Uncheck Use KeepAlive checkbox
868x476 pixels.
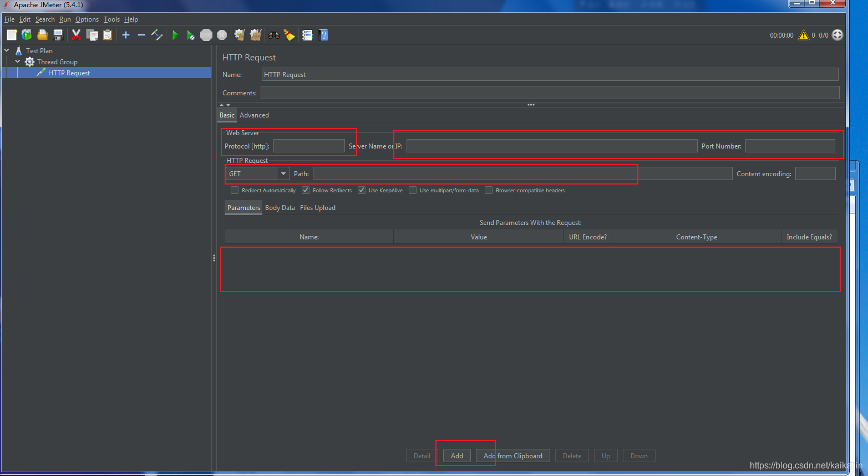pyautogui.click(x=362, y=190)
